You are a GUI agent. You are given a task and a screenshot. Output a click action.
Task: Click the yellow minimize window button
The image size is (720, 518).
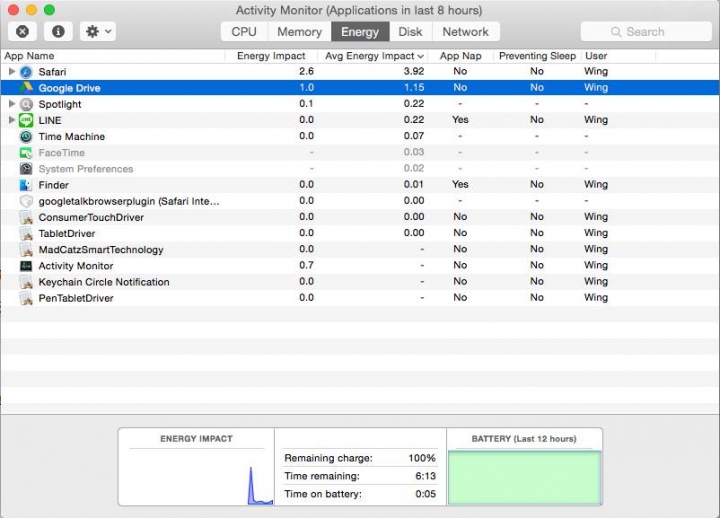click(x=31, y=10)
